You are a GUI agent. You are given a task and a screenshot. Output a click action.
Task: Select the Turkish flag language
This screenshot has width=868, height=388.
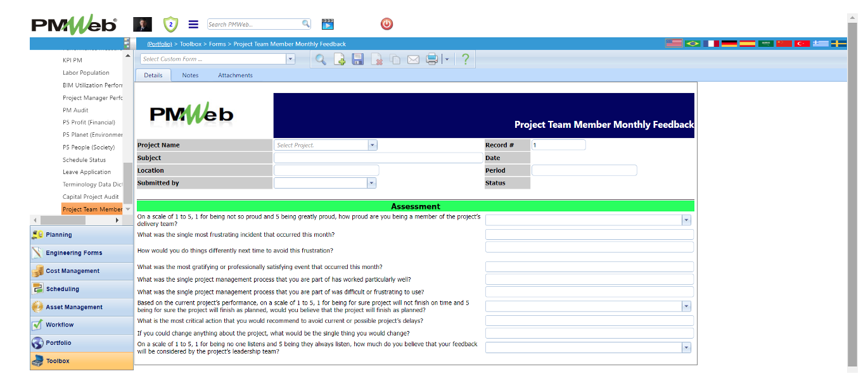[x=803, y=44]
